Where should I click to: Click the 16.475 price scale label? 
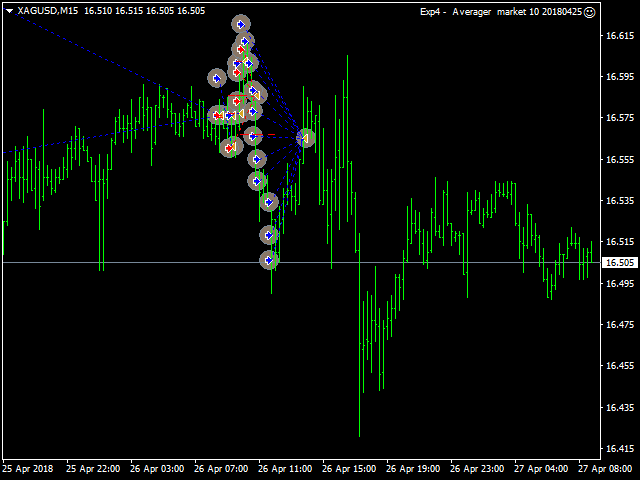(620, 324)
